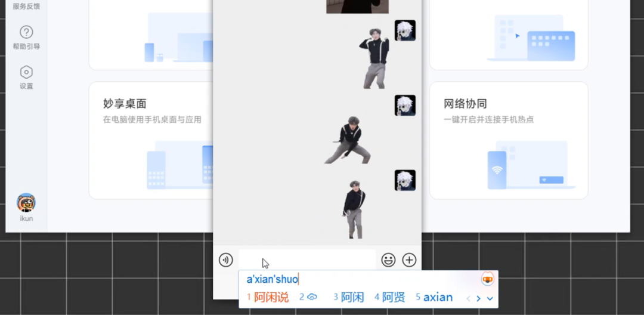Go to next IME candidate page
This screenshot has width=644, height=315.
(x=478, y=298)
